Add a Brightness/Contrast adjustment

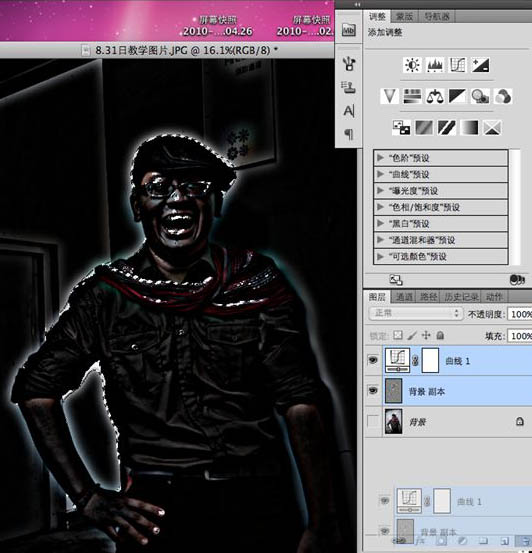(x=412, y=65)
